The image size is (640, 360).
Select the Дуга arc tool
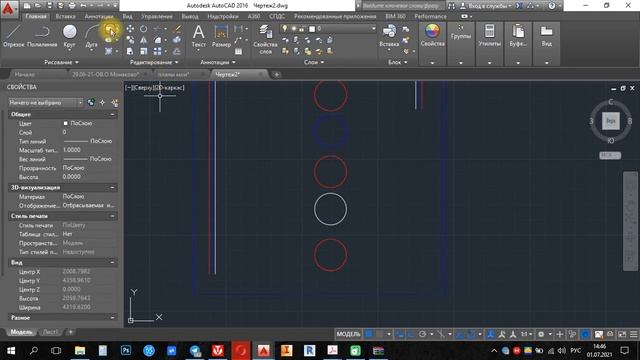(x=92, y=36)
